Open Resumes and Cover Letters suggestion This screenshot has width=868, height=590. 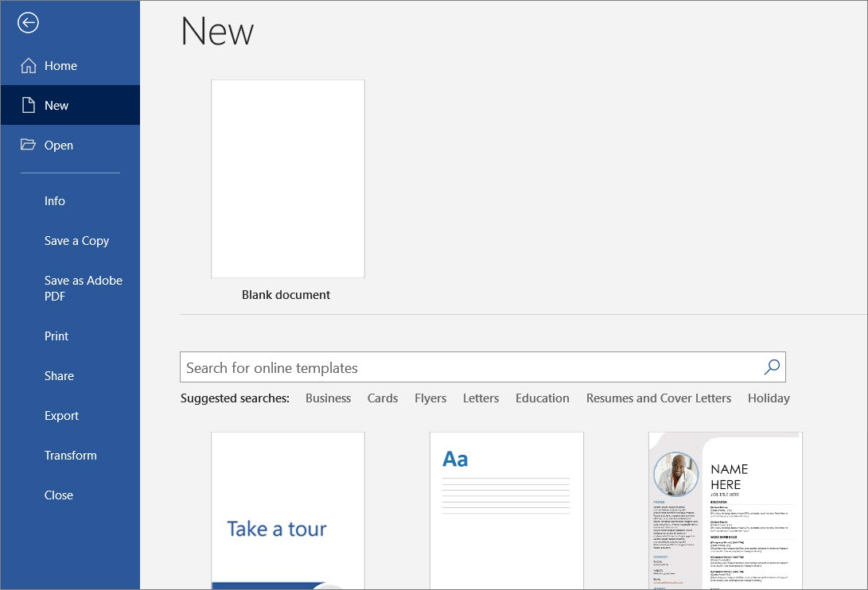click(x=659, y=398)
